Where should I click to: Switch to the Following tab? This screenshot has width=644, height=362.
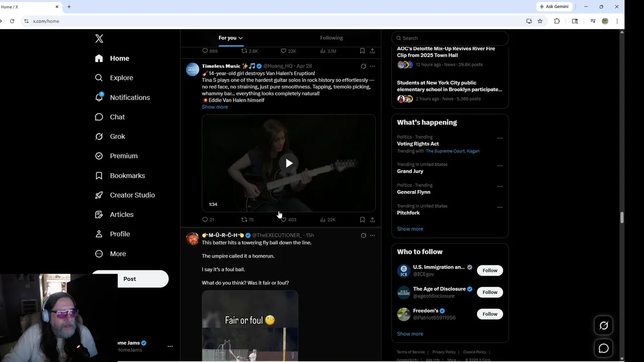pyautogui.click(x=331, y=38)
